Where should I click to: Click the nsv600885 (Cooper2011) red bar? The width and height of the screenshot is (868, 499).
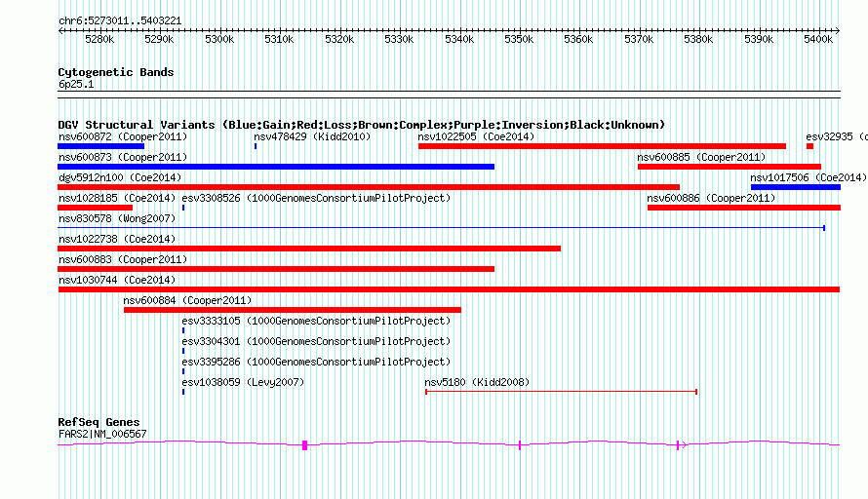click(730, 167)
